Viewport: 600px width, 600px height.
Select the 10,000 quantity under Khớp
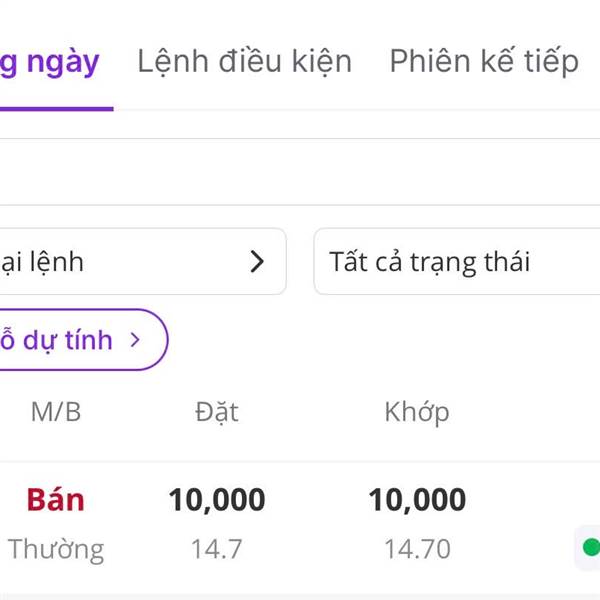[x=417, y=499]
